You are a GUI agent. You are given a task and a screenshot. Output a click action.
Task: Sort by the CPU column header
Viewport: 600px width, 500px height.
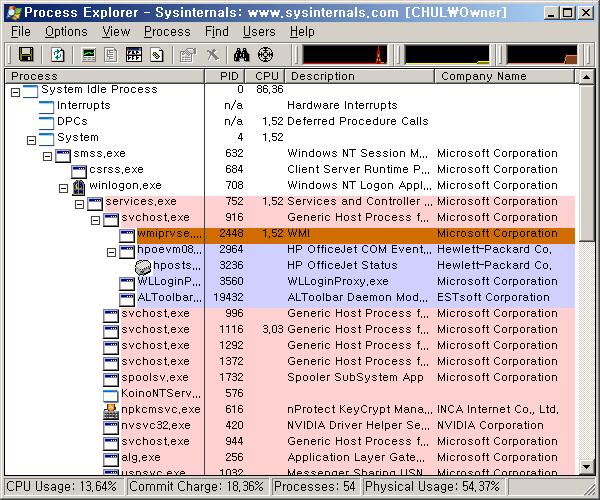[x=266, y=76]
